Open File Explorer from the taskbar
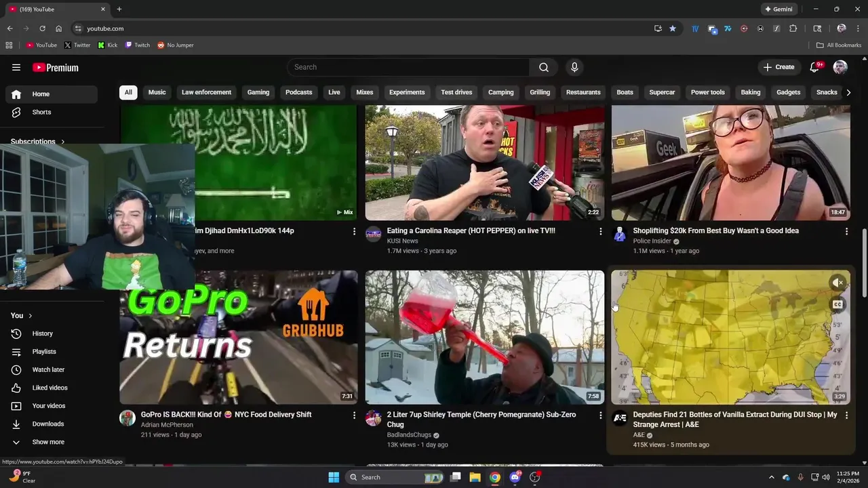Screen dimensions: 868x488 (x=475, y=477)
